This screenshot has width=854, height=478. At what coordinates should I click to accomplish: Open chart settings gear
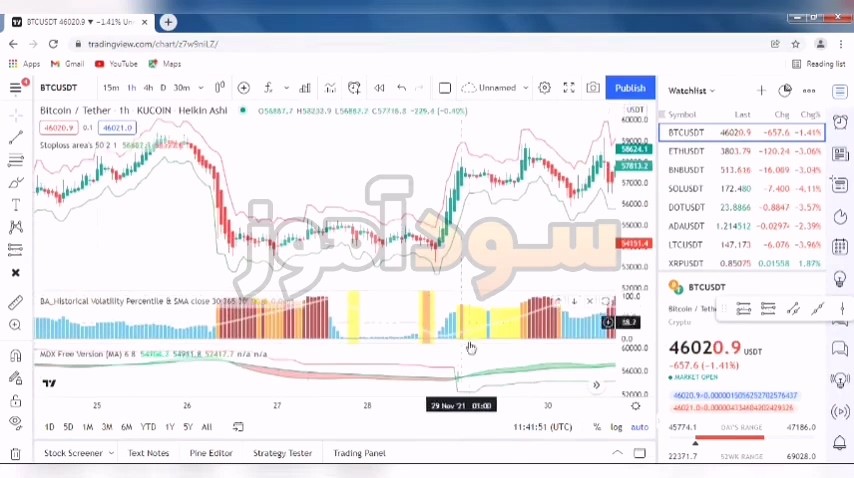pyautogui.click(x=544, y=88)
